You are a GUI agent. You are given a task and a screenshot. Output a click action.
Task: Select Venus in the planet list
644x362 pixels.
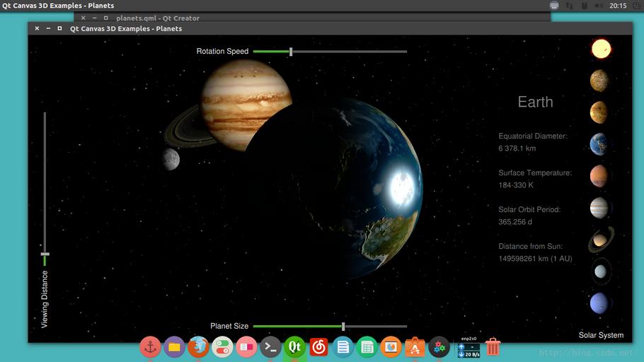599,112
